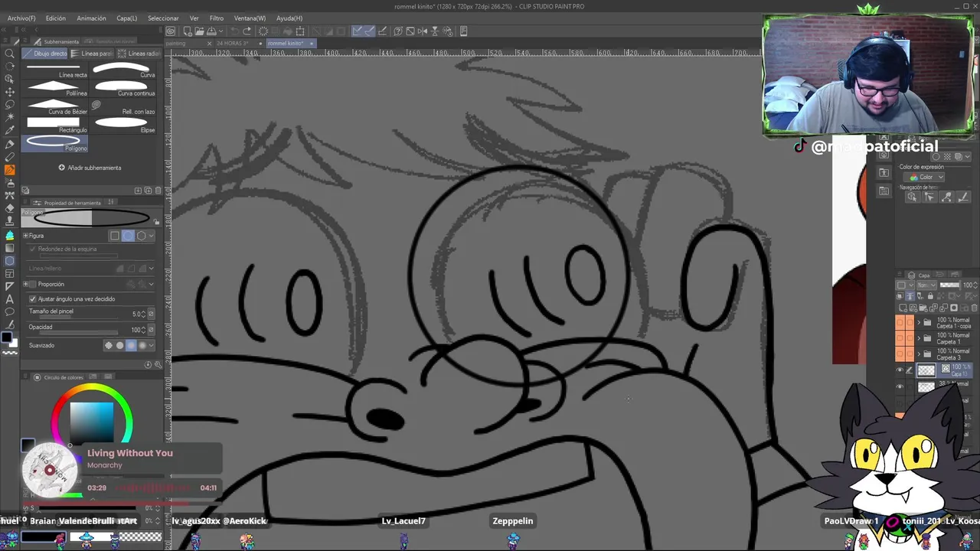Open the Archivo menu

click(x=21, y=18)
